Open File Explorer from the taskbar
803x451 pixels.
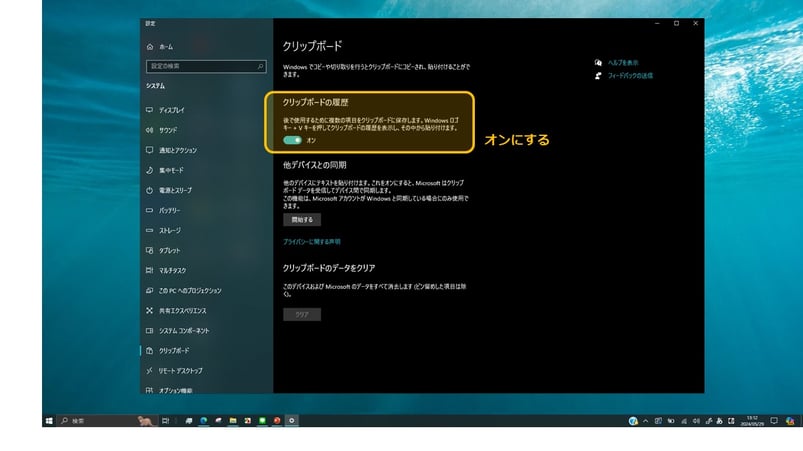[233, 421]
